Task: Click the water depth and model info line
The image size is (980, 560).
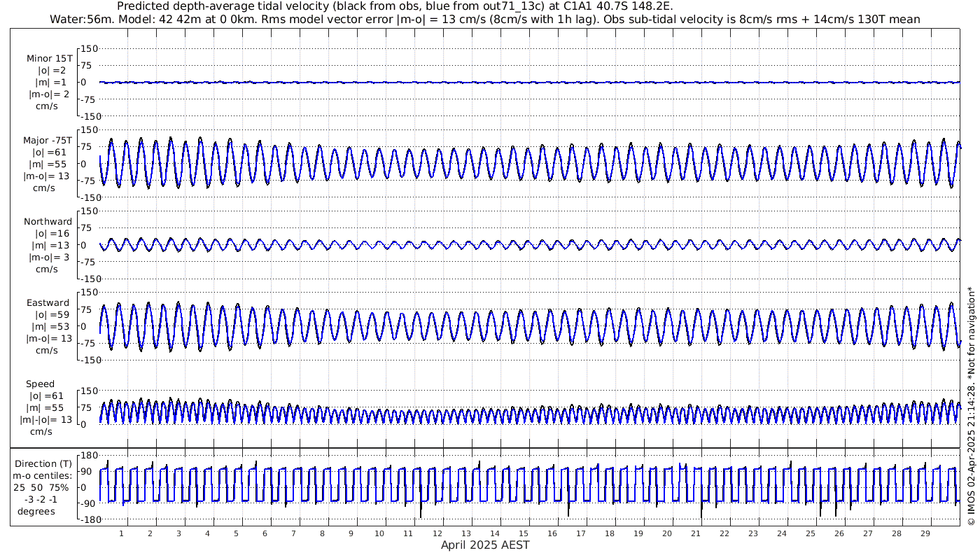Action: [x=485, y=20]
